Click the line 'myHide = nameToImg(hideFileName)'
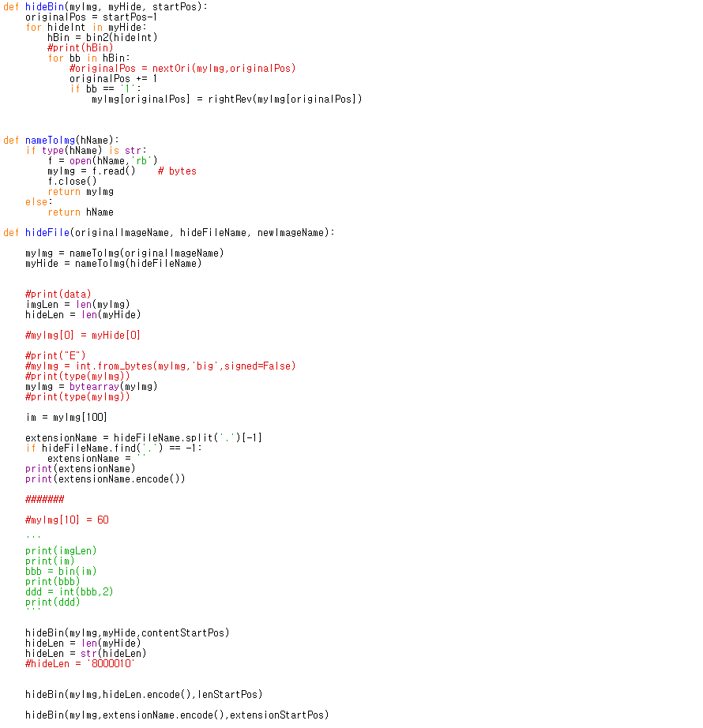The height and width of the screenshot is (728, 703). coord(114,263)
